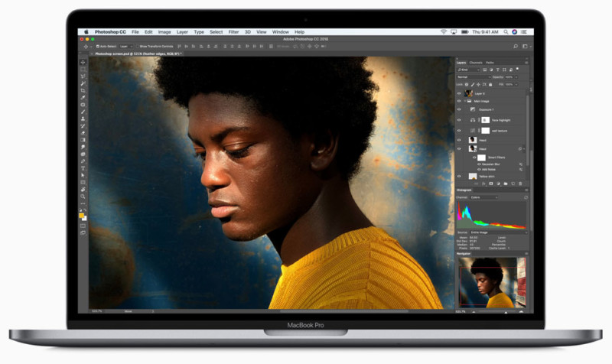Select the Zoom tool in the toolbox
This screenshot has height=364, width=612.
83,197
